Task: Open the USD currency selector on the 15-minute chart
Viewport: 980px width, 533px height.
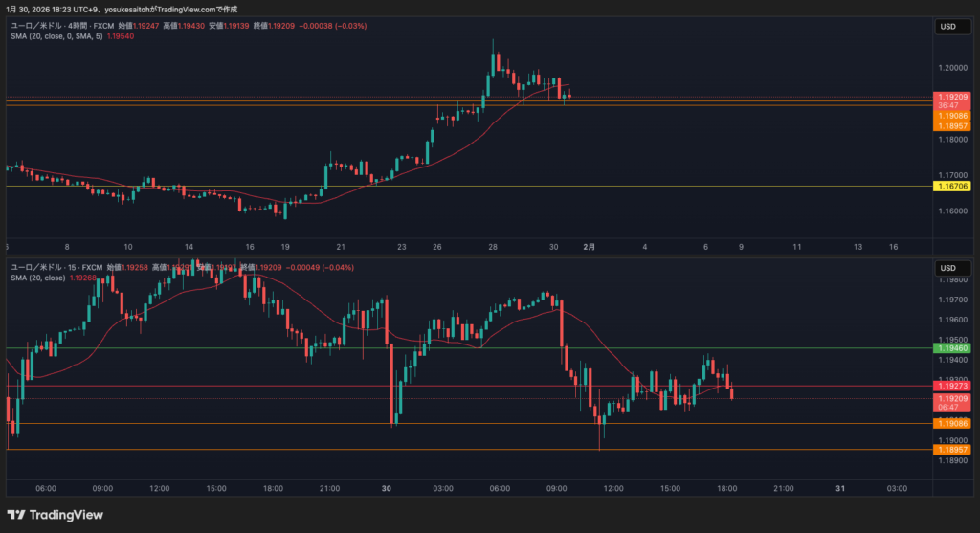Action: [946, 267]
